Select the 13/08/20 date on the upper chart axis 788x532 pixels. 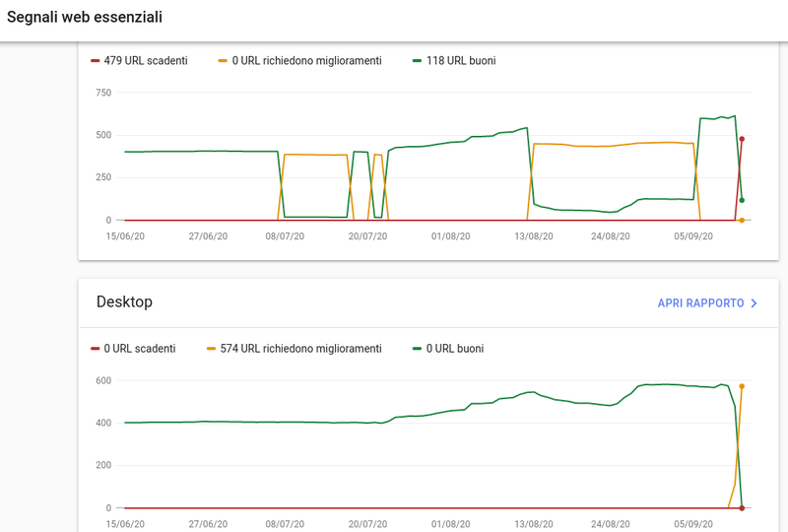[531, 236]
